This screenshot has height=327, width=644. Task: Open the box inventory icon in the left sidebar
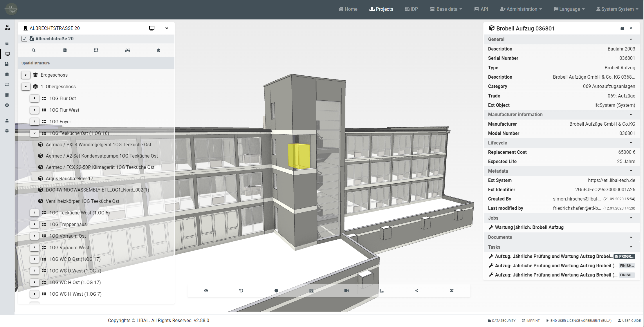click(7, 64)
